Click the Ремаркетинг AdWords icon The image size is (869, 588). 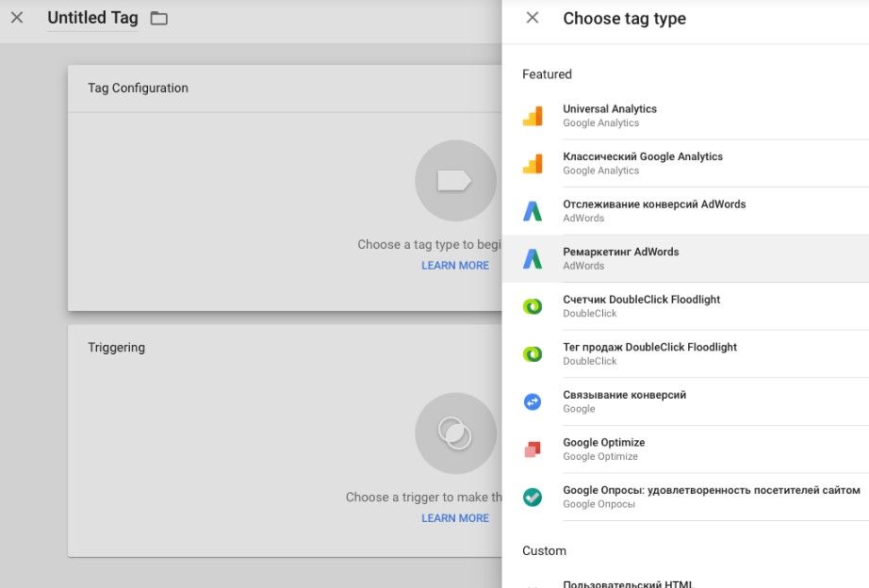click(x=533, y=259)
